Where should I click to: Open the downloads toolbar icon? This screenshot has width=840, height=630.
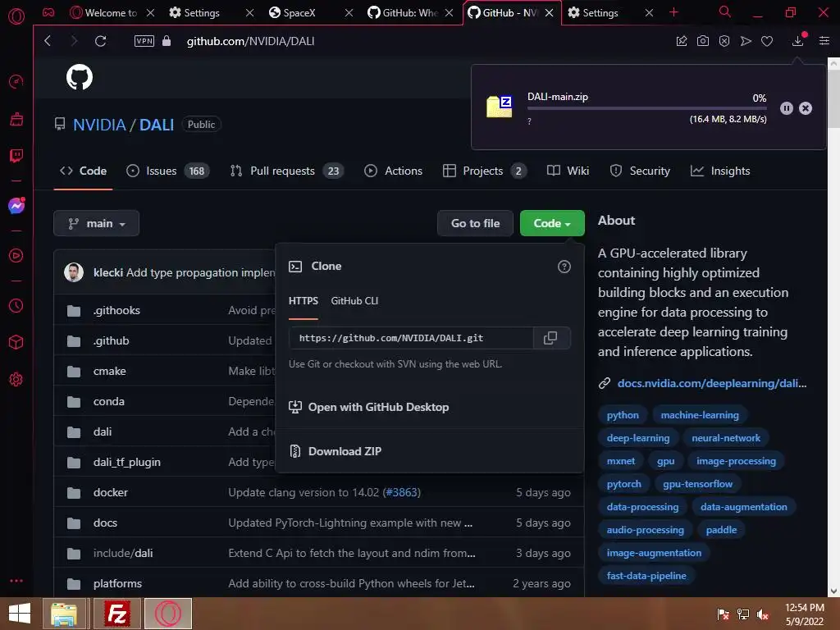pyautogui.click(x=798, y=40)
